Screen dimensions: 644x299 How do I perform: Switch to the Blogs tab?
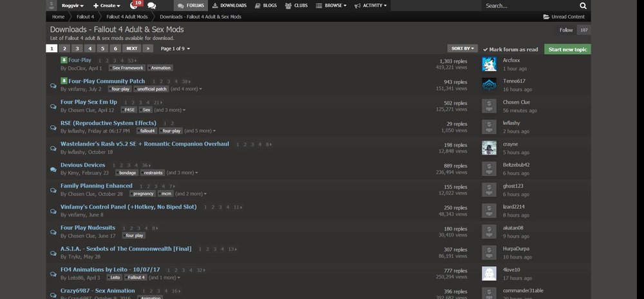pyautogui.click(x=266, y=6)
